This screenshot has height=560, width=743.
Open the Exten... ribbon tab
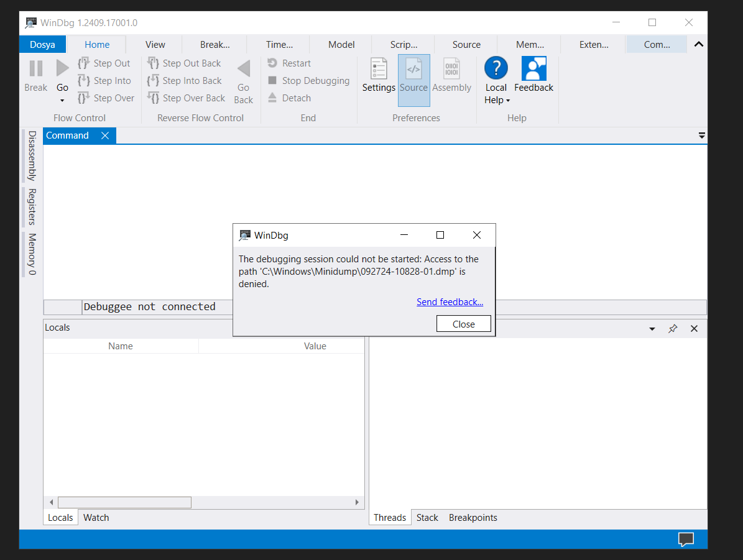pos(594,45)
